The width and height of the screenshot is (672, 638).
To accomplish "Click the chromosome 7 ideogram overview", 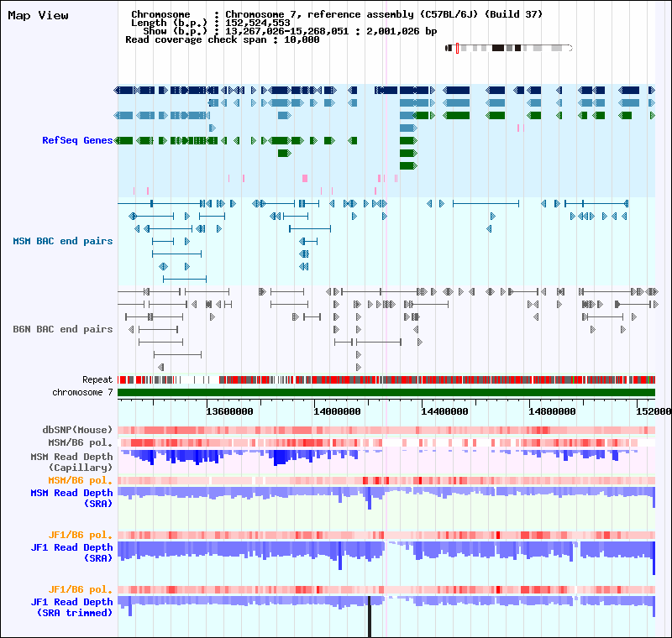I will pyautogui.click(x=509, y=48).
